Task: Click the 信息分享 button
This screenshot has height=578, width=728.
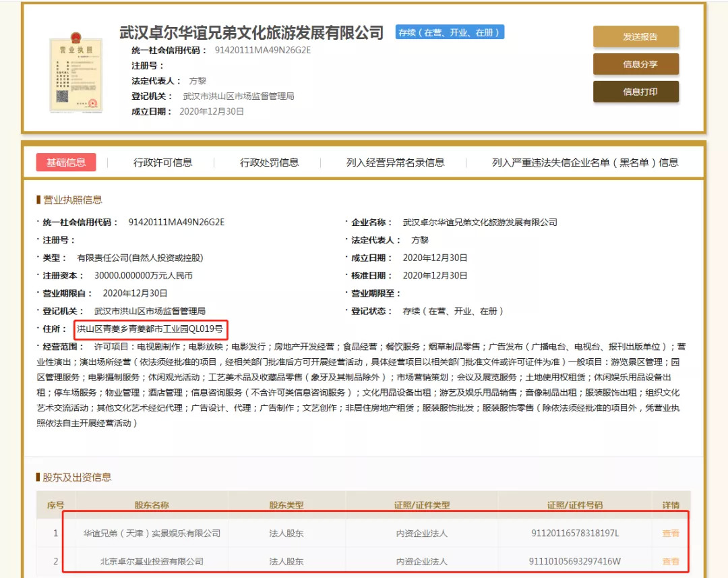Action: [636, 64]
